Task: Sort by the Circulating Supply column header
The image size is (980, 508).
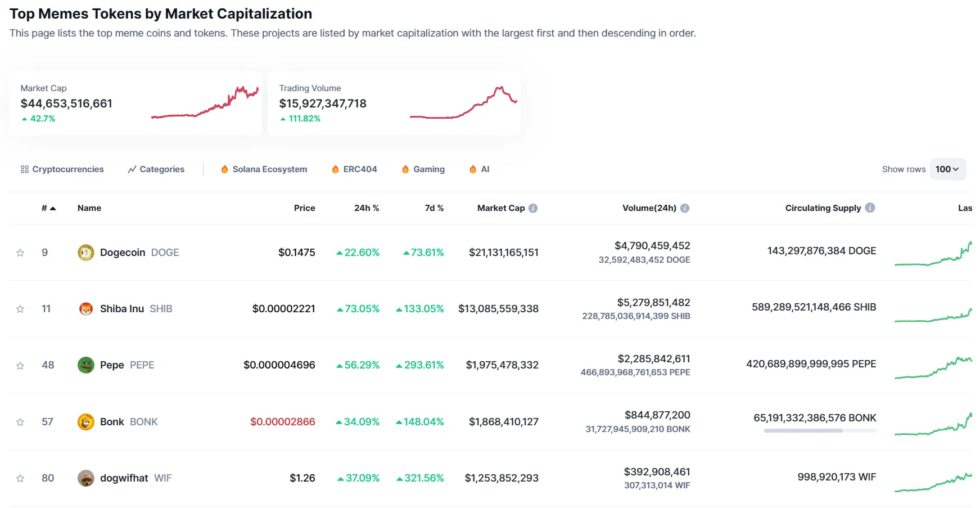Action: click(x=823, y=208)
